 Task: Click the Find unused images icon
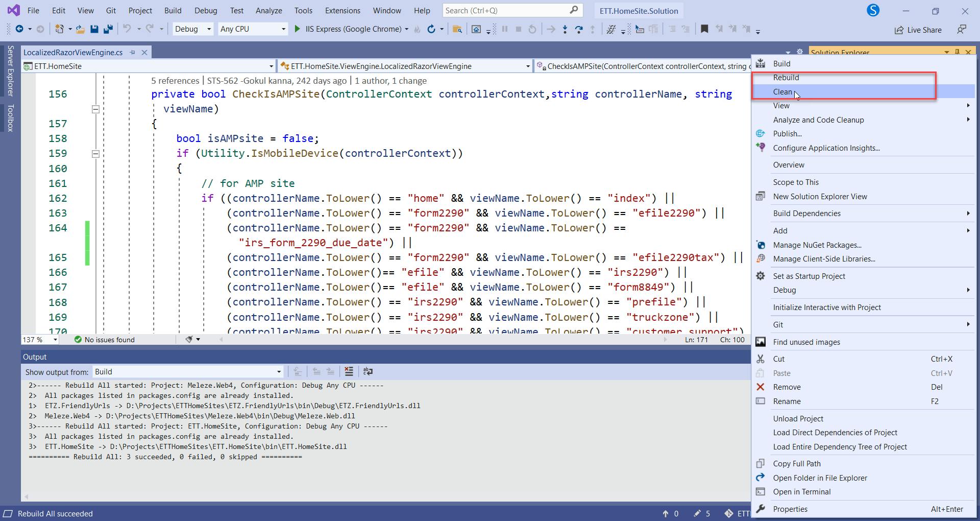(761, 342)
